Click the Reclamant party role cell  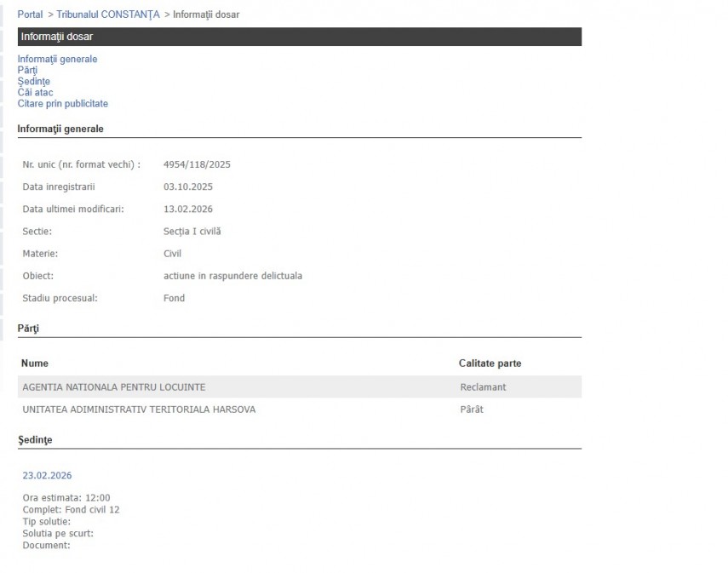[x=483, y=387]
